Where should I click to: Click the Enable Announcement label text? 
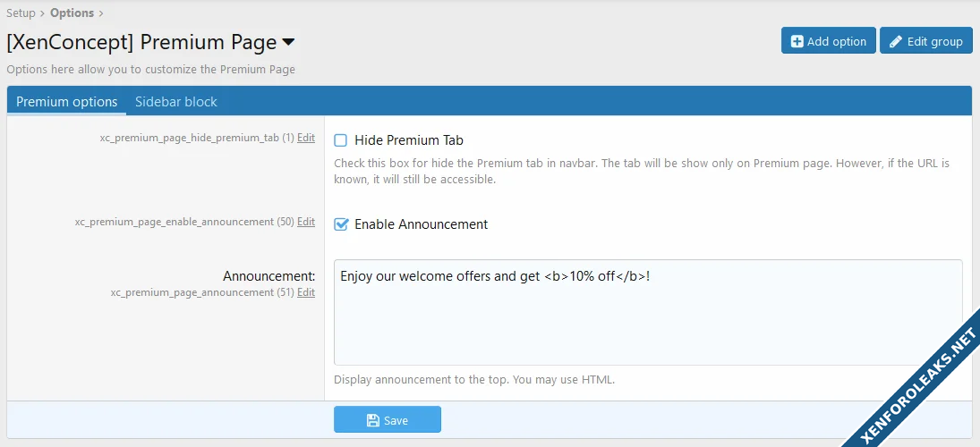(421, 224)
